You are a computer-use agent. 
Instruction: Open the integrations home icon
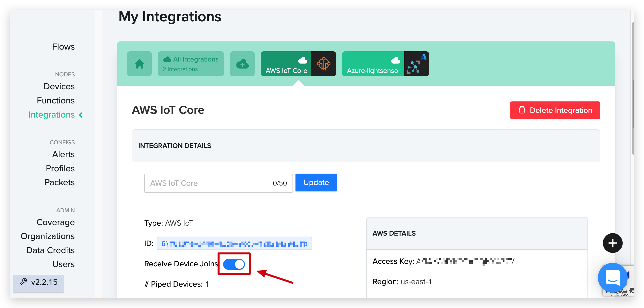pyautogui.click(x=139, y=64)
